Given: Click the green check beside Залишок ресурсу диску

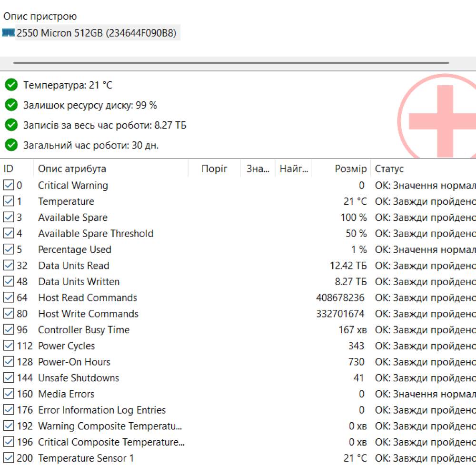Looking at the screenshot, I should click(x=10, y=105).
